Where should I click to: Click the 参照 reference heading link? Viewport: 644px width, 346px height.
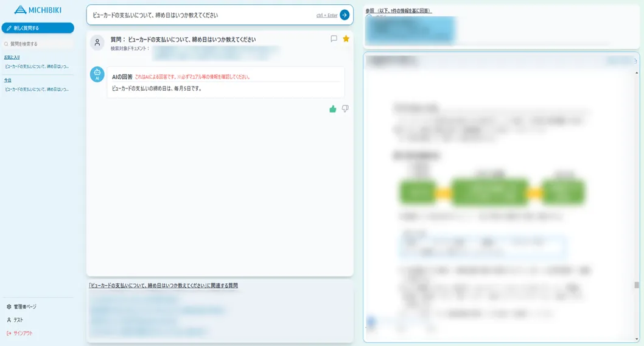click(398, 11)
